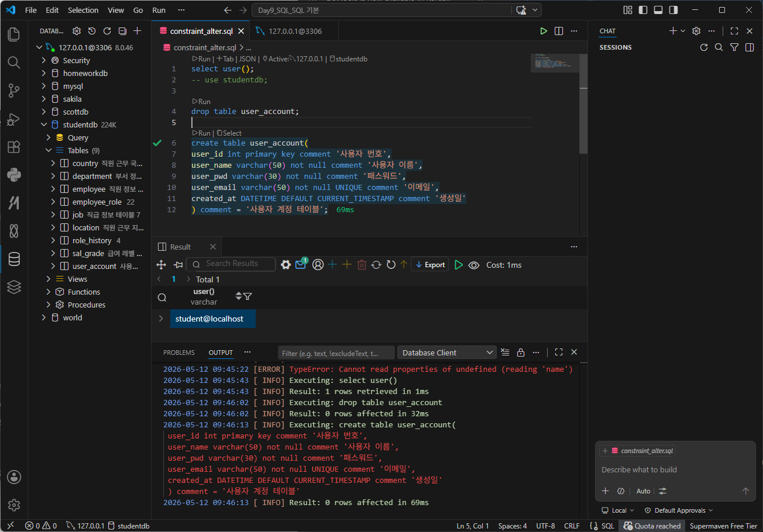Expand the Views node

pos(49,279)
